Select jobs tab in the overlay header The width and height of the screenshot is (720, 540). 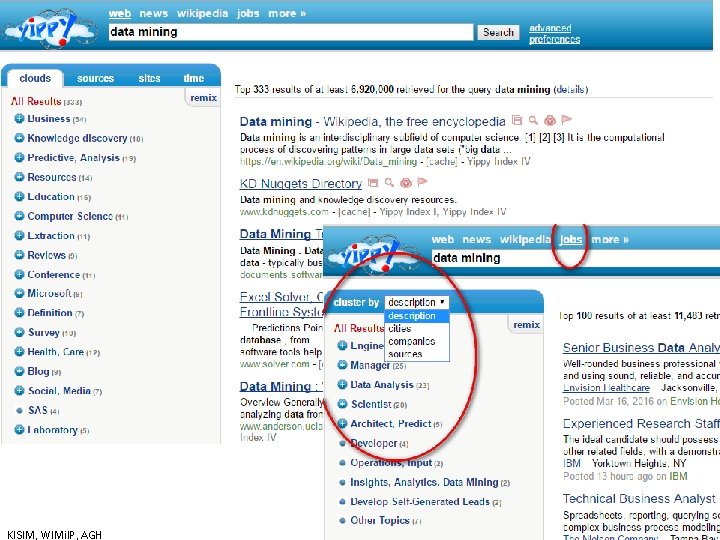571,240
